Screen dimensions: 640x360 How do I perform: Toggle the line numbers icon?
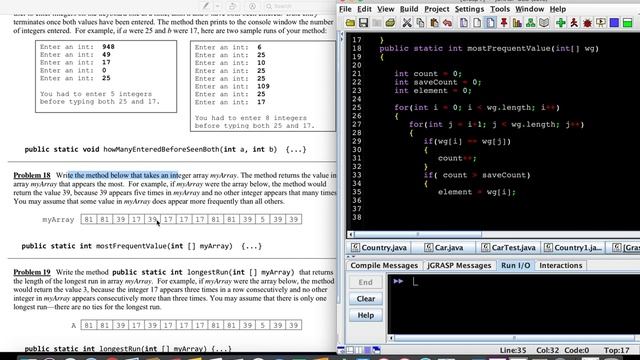(x=490, y=23)
